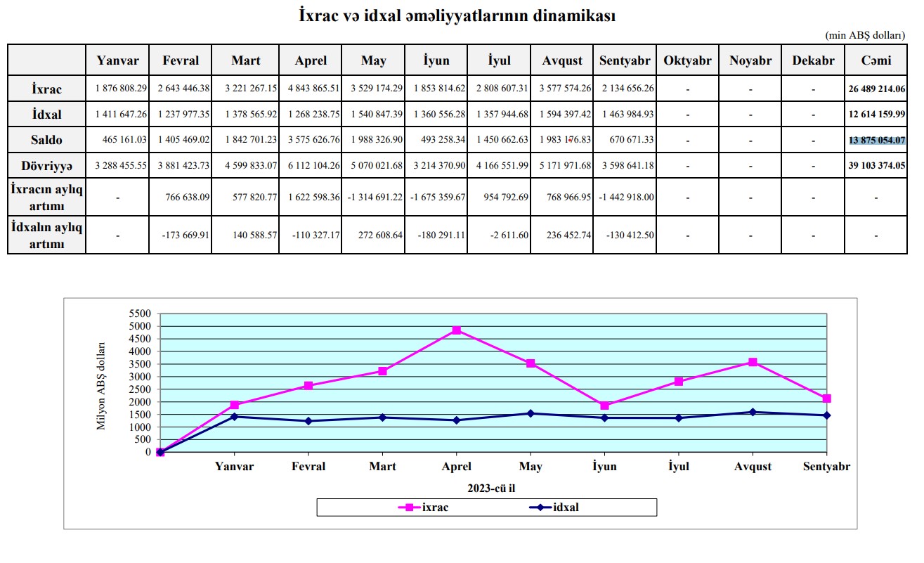
Task: Click the Sentyabr label on chart x-axis
Action: pos(826,467)
